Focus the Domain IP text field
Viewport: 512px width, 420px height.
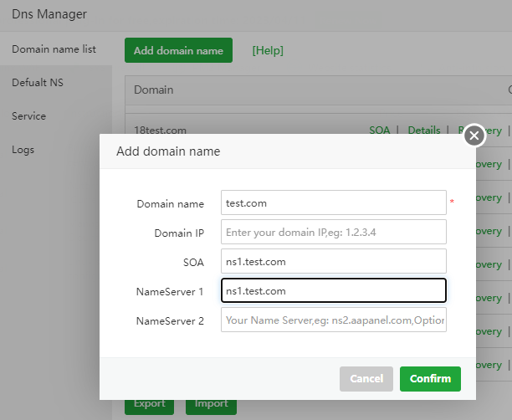[333, 232]
